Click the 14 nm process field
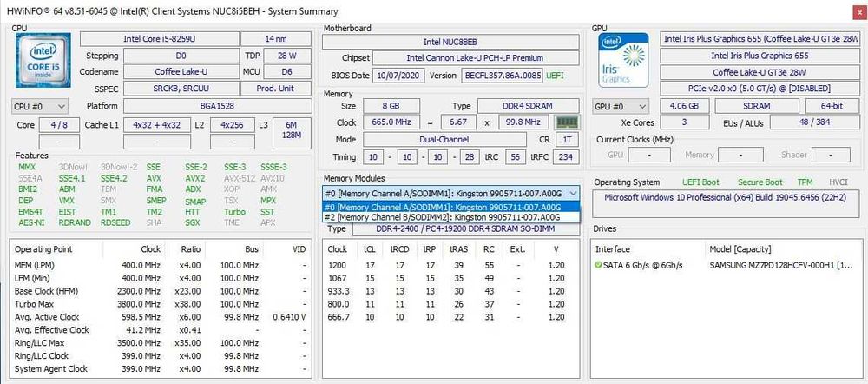Viewport: 868px width, 384px height. 276,39
